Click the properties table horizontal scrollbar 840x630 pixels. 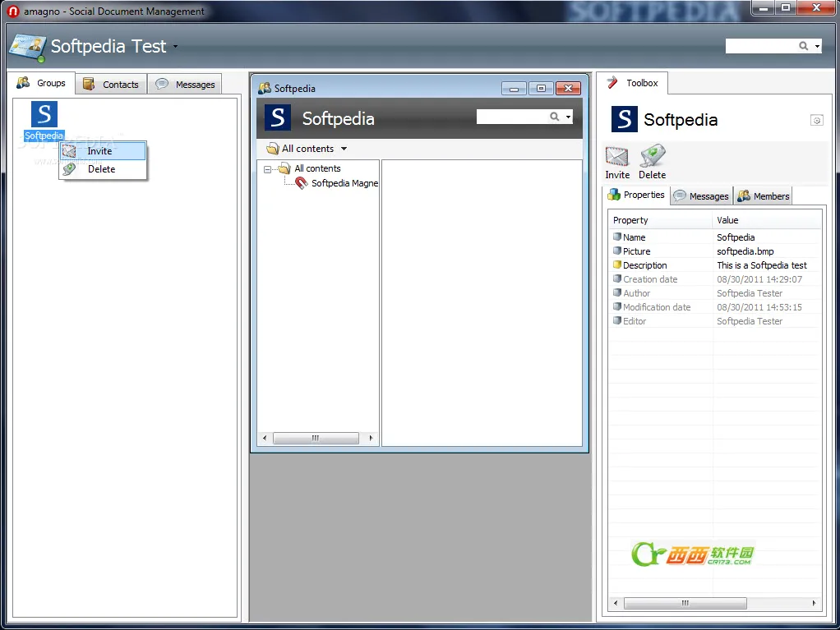point(714,603)
